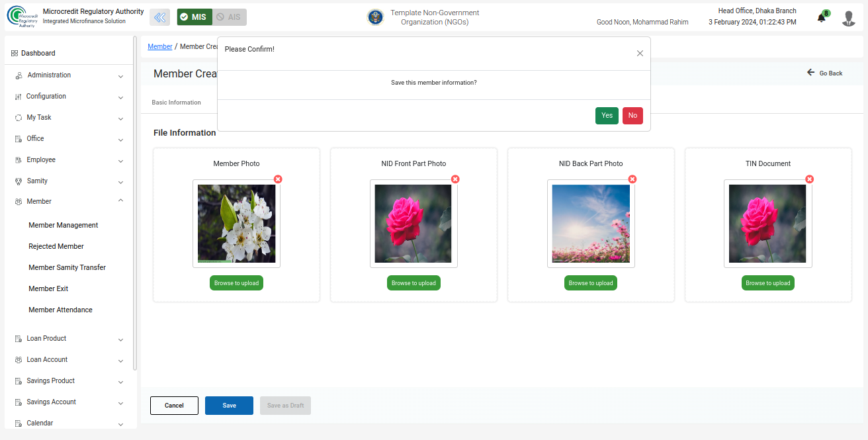Screen dimensions: 868x440
Task: Close the Please Confirm dialog
Action: [640, 54]
